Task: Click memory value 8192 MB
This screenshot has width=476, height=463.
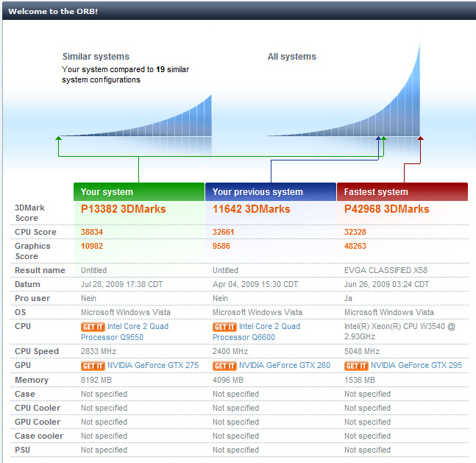Action: tap(96, 380)
